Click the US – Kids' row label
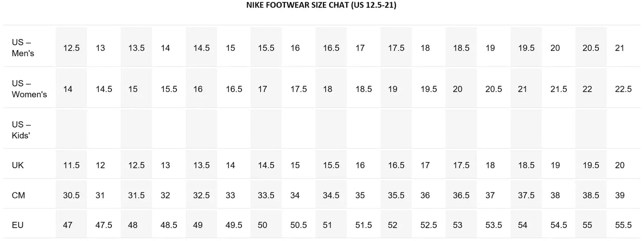Screen dimensions: 644x241 (x=21, y=130)
